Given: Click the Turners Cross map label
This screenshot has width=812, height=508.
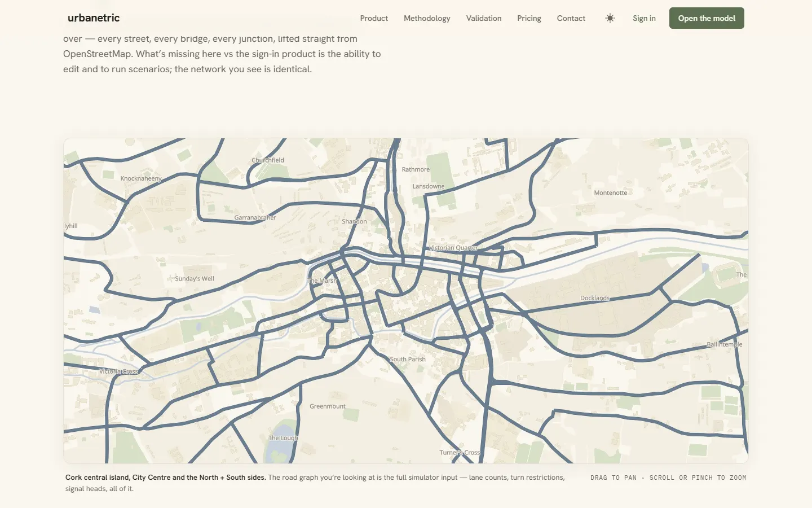Looking at the screenshot, I should (x=460, y=453).
